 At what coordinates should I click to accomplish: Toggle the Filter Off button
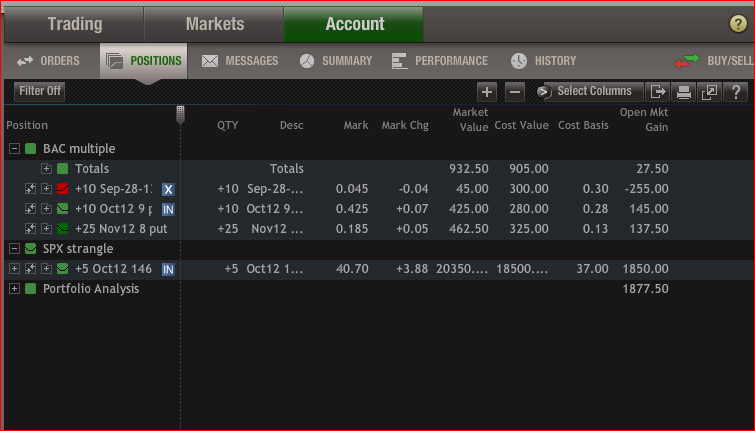pos(39,91)
